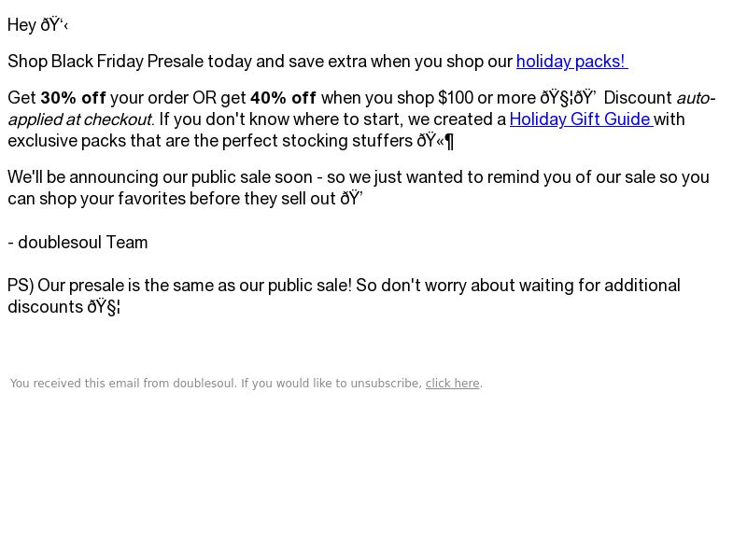Screen dimensions: 747x560
Task: Open the Holiday Gift Guide link
Action: (581, 119)
